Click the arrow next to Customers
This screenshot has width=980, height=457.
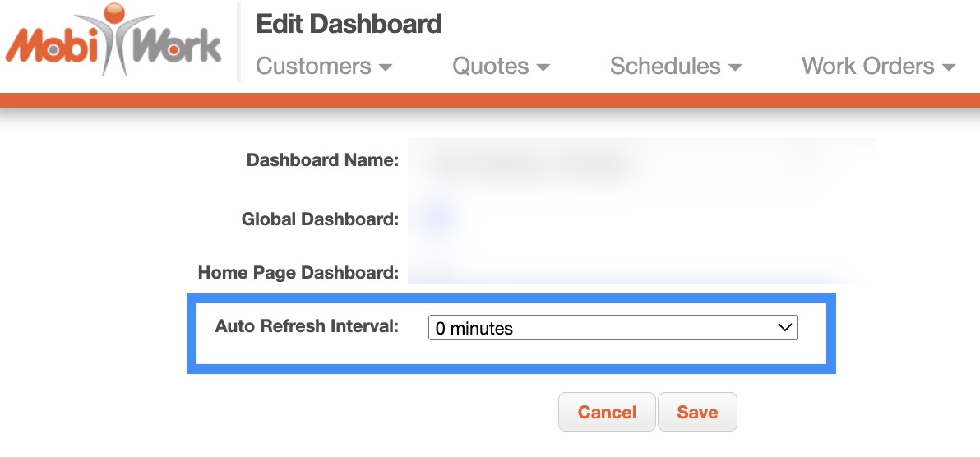[x=386, y=67]
